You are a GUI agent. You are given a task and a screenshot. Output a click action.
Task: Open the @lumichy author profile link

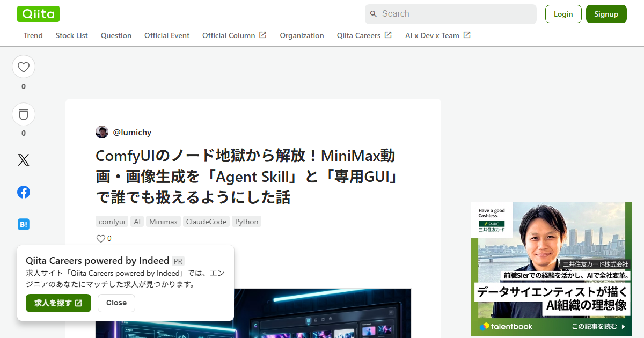click(132, 132)
